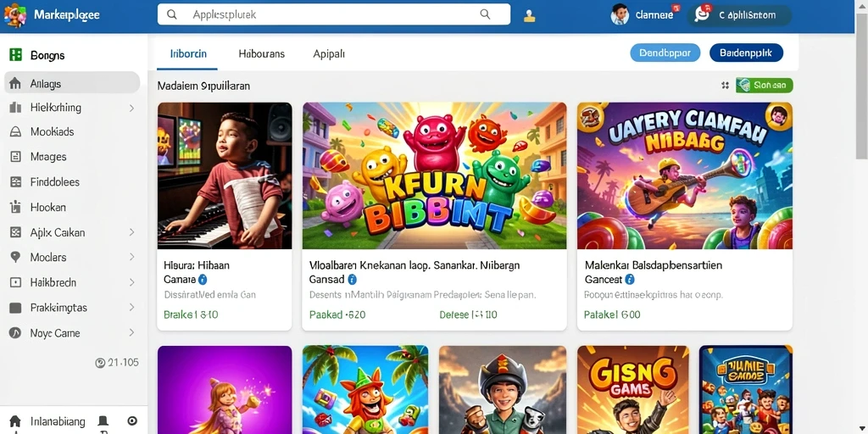This screenshot has height=434, width=868.
Task: Open the colorful monsters game thumbnail
Action: (434, 175)
